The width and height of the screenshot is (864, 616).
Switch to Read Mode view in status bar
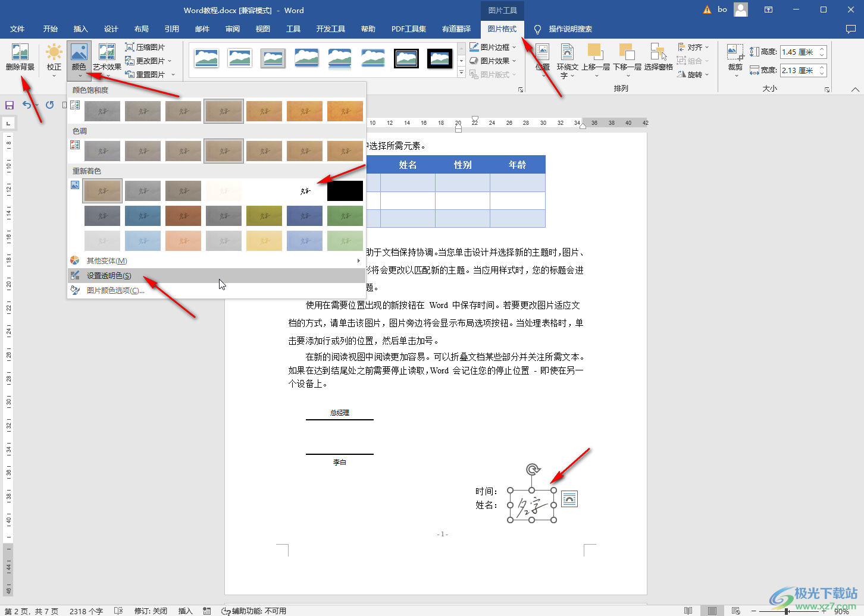pos(688,611)
